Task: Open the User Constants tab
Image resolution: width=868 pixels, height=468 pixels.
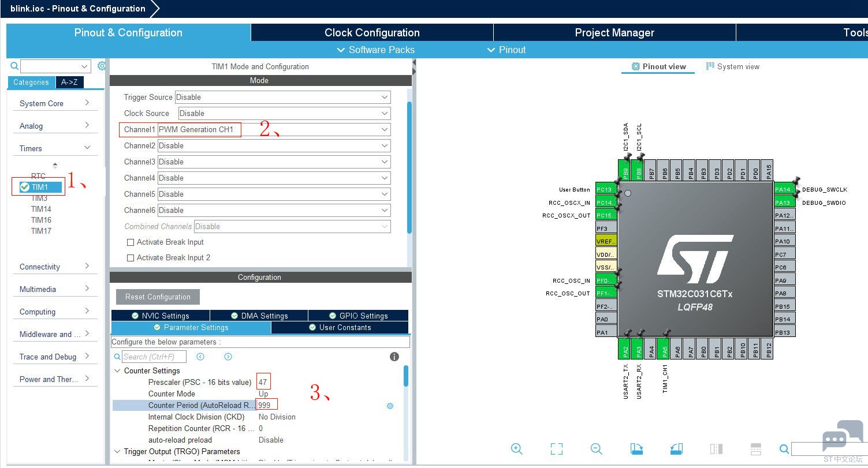Action: (340, 327)
